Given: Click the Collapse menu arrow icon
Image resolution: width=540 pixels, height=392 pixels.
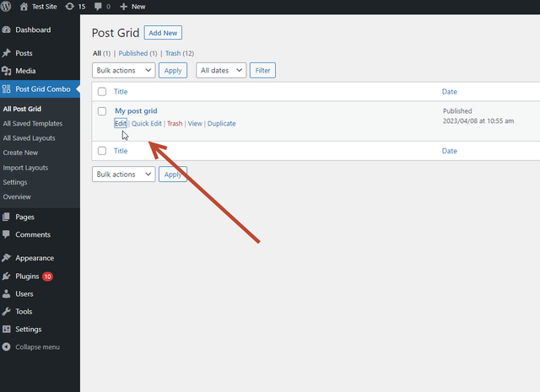Looking at the screenshot, I should tap(6, 347).
